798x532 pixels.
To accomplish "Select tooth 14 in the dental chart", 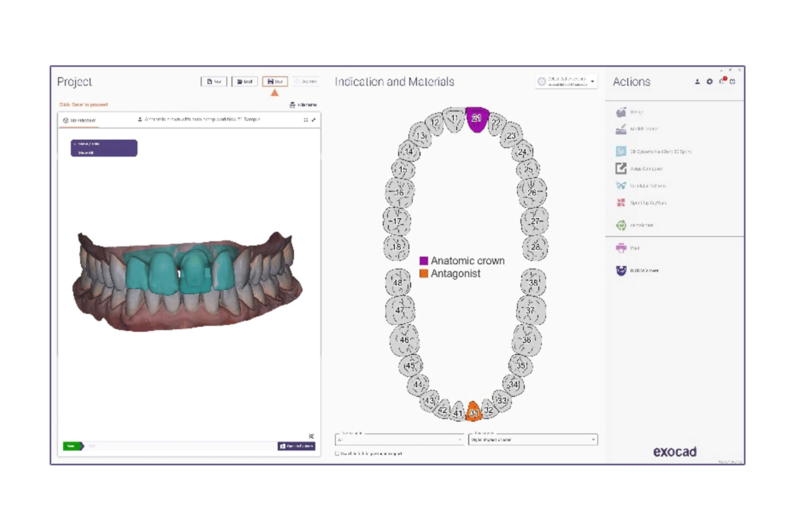I will coord(409,151).
